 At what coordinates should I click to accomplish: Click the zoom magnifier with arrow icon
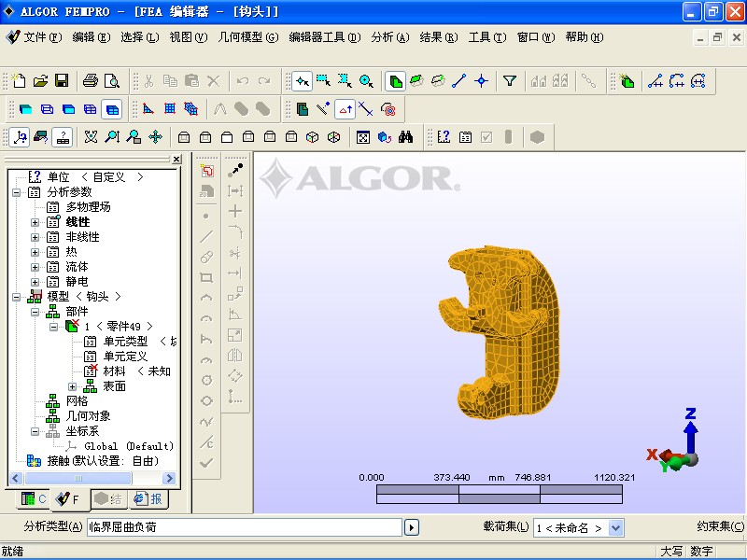[x=112, y=137]
